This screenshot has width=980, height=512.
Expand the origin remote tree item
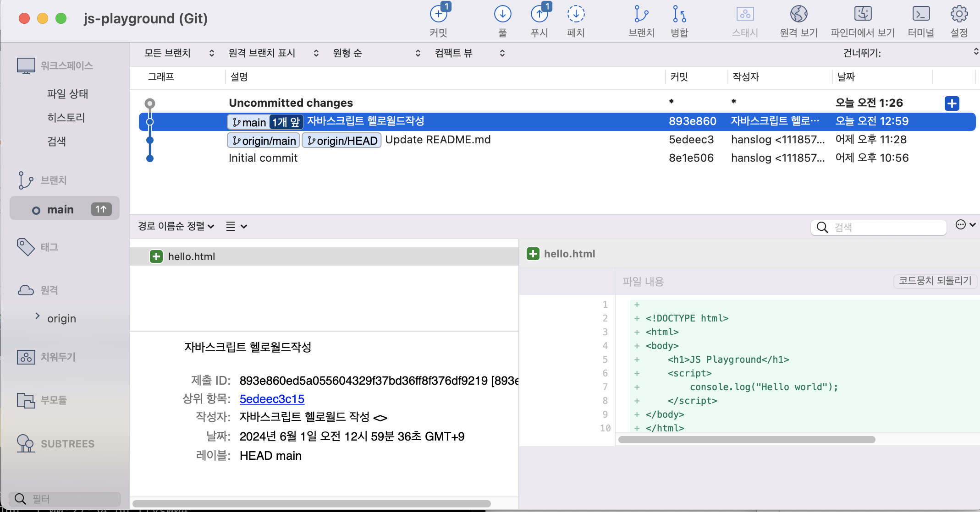click(x=38, y=316)
